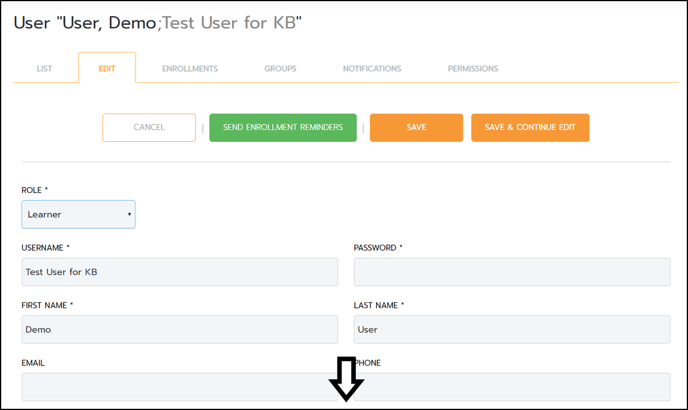Click the Last Name field with User
This screenshot has width=688, height=410.
512,329
